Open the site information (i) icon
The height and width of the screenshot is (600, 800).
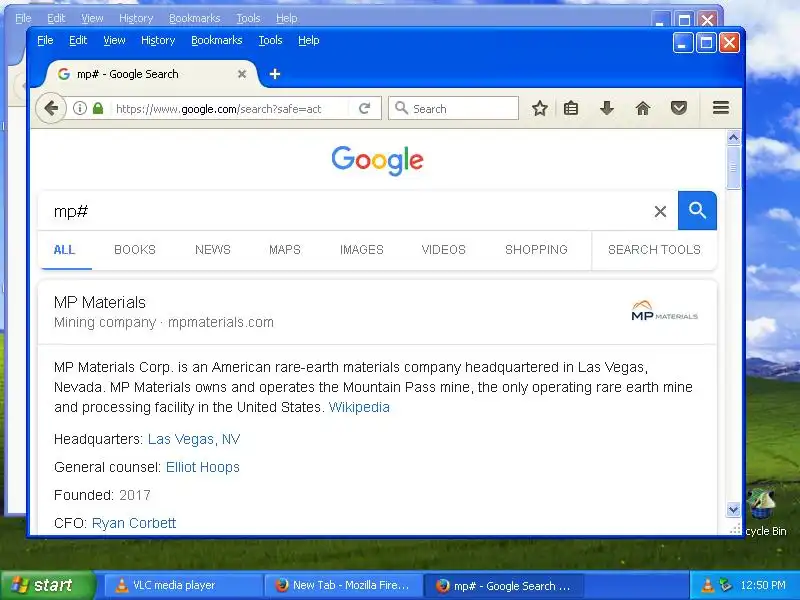point(80,108)
